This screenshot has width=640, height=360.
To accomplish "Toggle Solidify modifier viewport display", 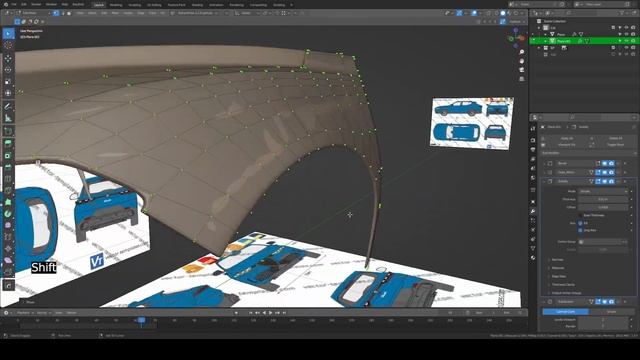I will 605,181.
